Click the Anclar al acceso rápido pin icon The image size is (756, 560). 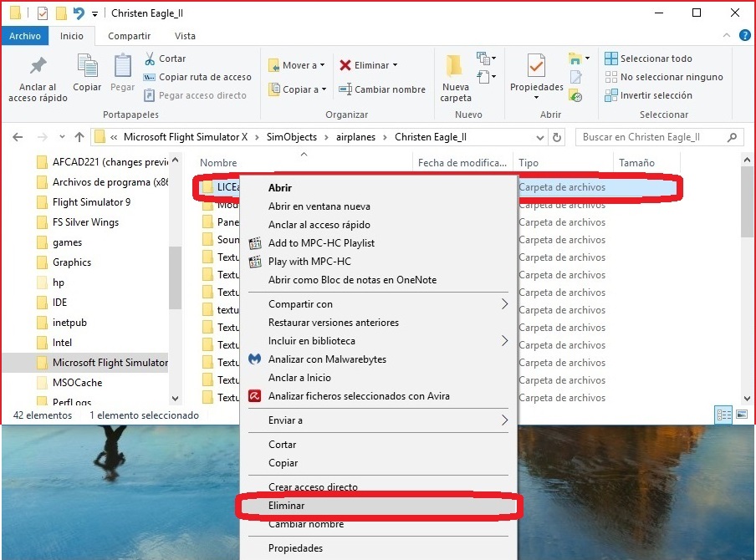38,66
